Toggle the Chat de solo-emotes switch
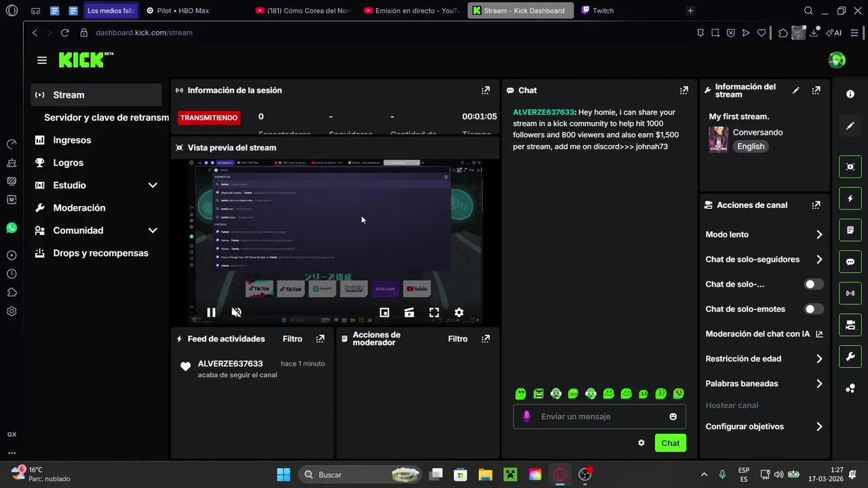 coord(814,309)
